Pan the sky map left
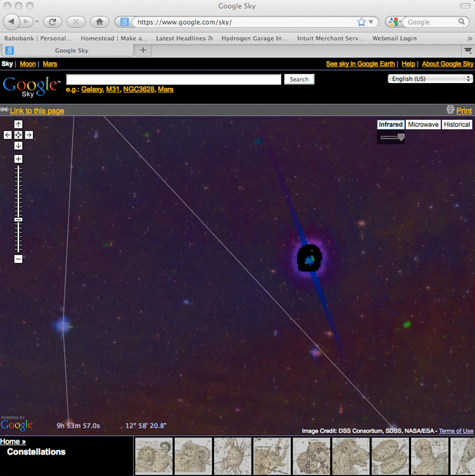 pos(8,135)
